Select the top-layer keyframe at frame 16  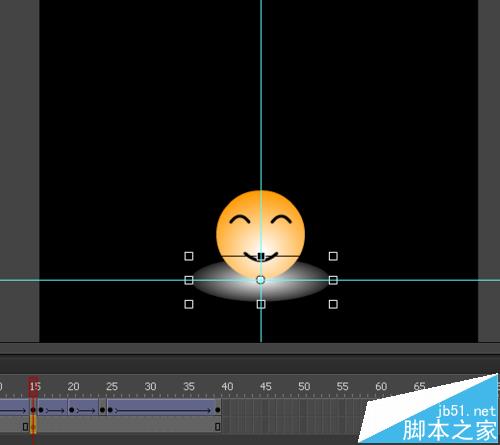(41, 410)
